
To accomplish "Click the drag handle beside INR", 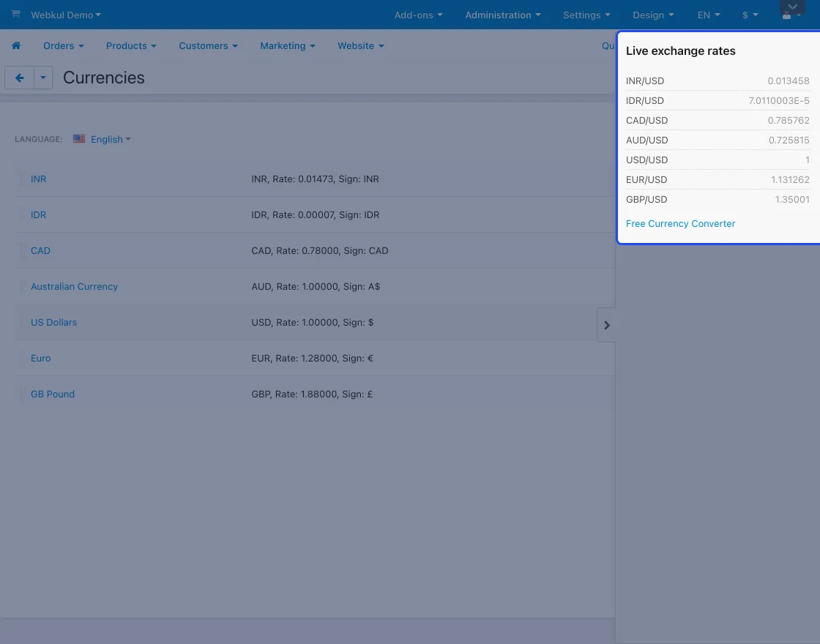I will pos(21,179).
